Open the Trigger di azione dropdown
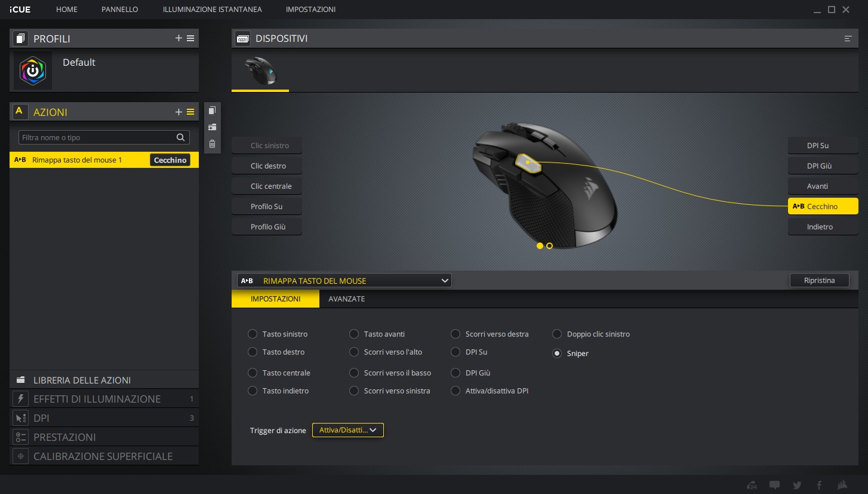This screenshot has height=494, width=868. tap(348, 430)
